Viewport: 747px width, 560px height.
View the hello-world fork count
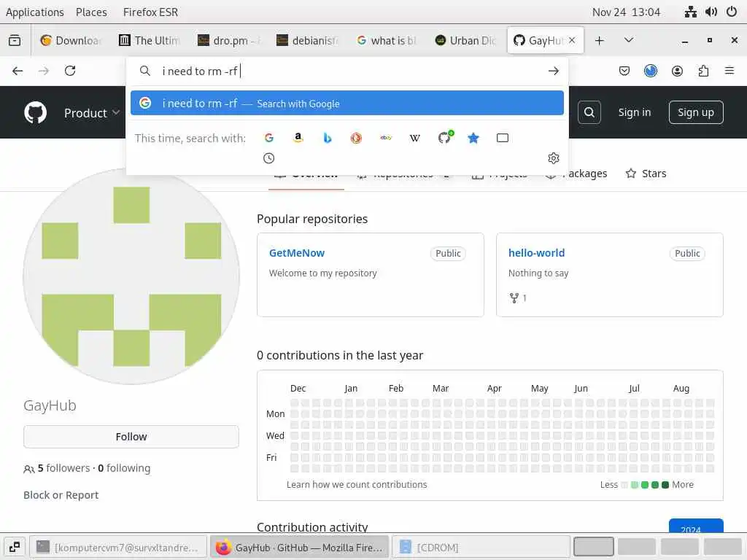518,298
